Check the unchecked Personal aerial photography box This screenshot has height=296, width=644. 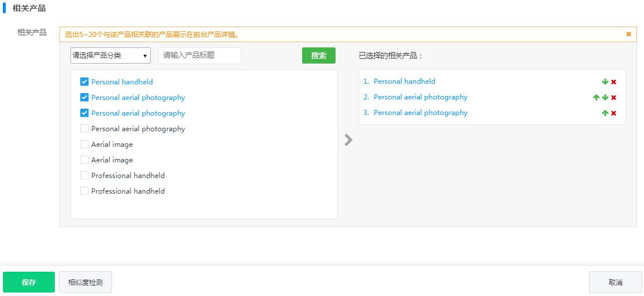point(84,129)
